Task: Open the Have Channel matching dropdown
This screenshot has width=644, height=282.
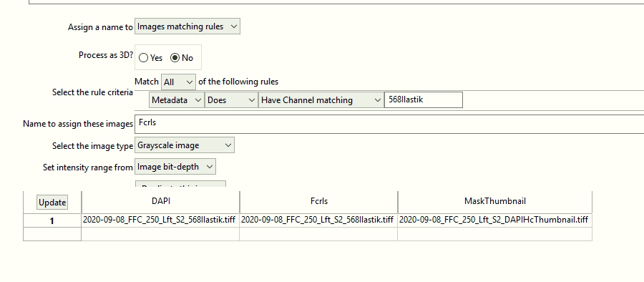Action: pyautogui.click(x=321, y=100)
